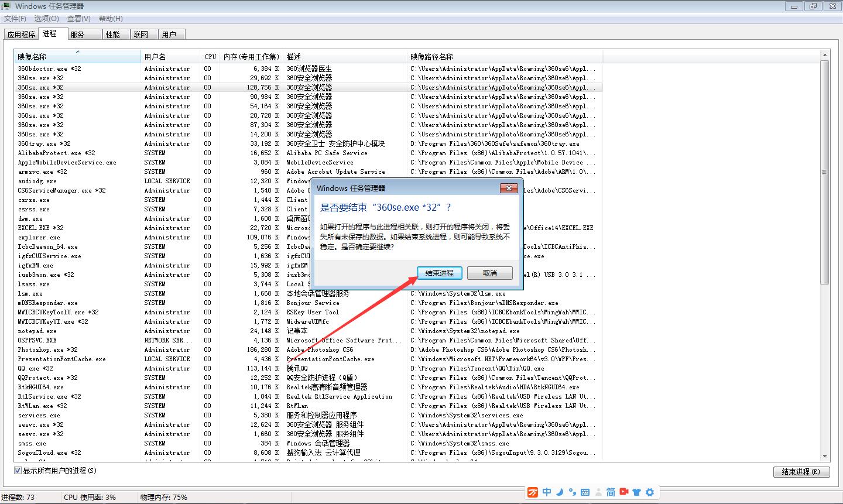
Task: Click the process list scrollbar down arrow
Action: coord(825,456)
